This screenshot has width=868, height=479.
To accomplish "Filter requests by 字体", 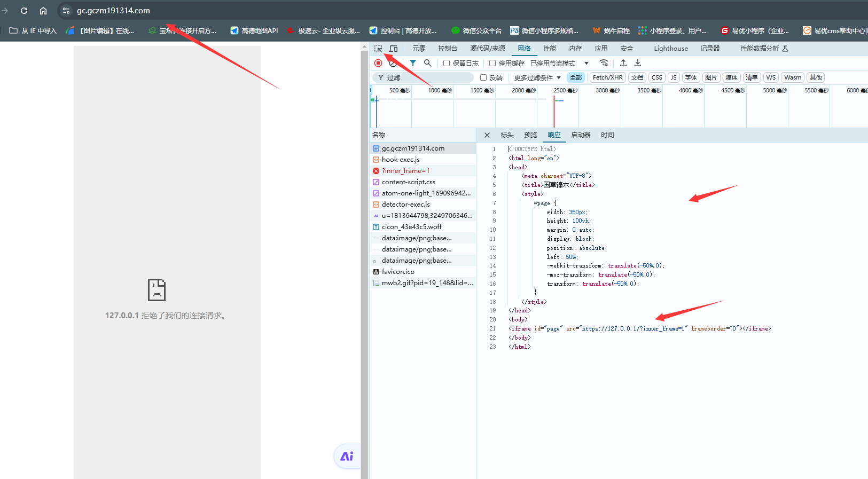I will pos(691,77).
